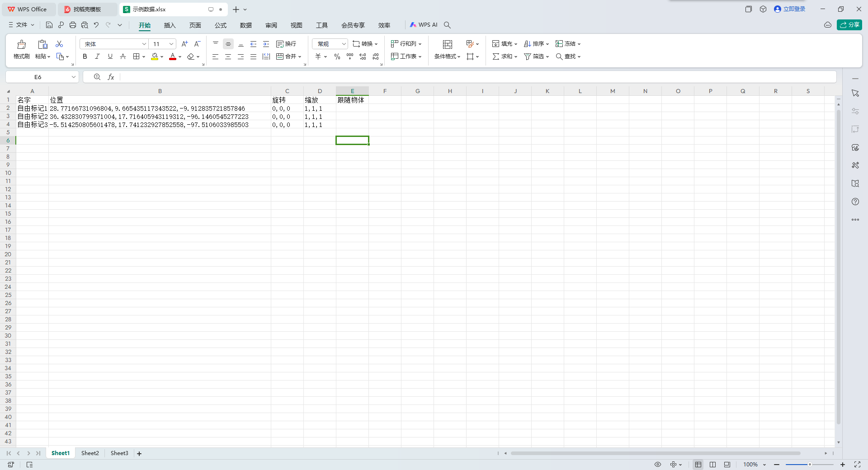The width and height of the screenshot is (868, 470).
Task: Toggle center horizontal alignment
Action: (228, 56)
